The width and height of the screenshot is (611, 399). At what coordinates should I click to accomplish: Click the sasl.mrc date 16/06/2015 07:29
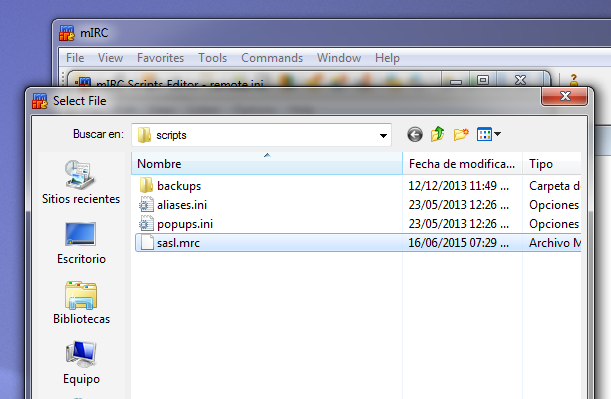(x=458, y=243)
